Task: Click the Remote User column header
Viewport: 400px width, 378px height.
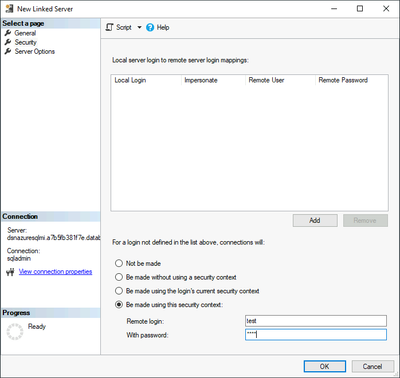Action: tap(280, 80)
